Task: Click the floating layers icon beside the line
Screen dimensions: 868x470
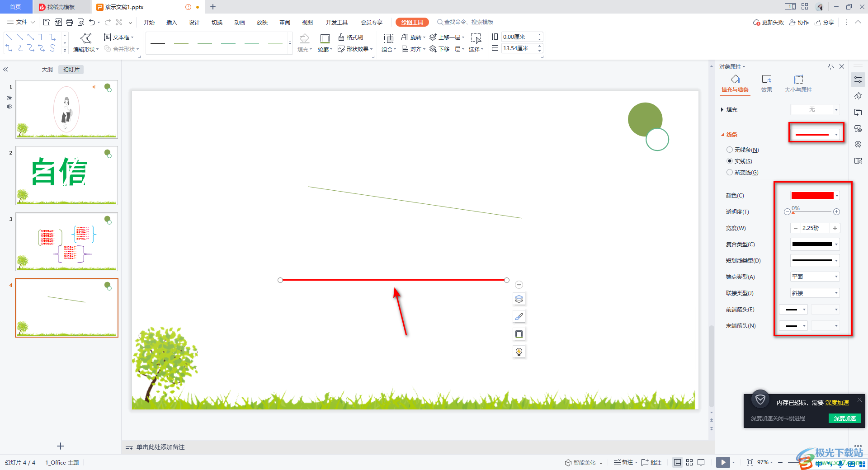Action: coord(519,299)
